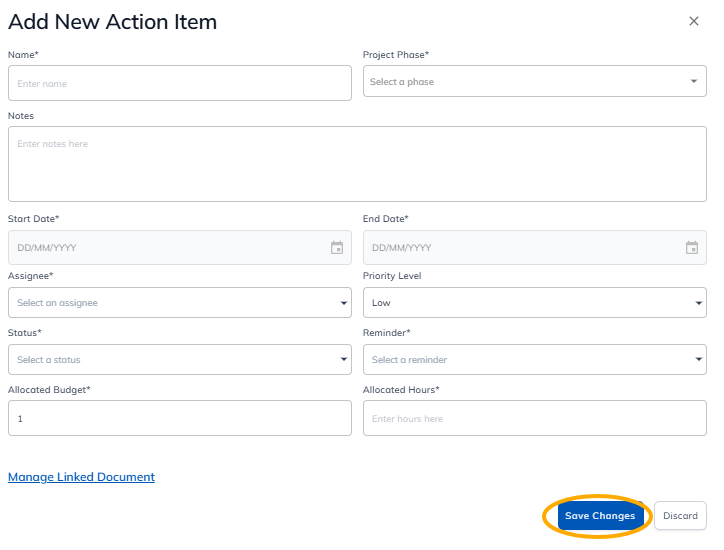Viewport: 724px width, 550px height.
Task: Click the Reminder field's caret arrow
Action: [x=699, y=360]
